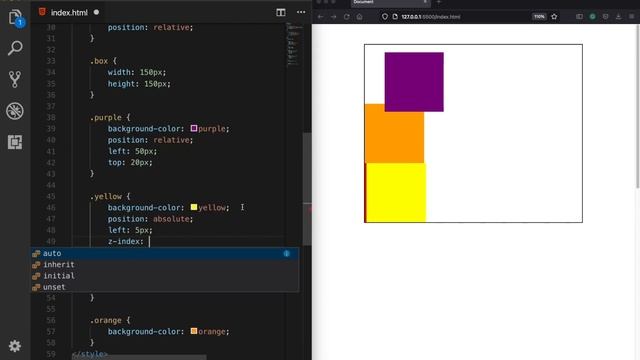Click the green extension icon in browser toolbar
Image resolution: width=640 pixels, height=360 pixels.
[592, 17]
